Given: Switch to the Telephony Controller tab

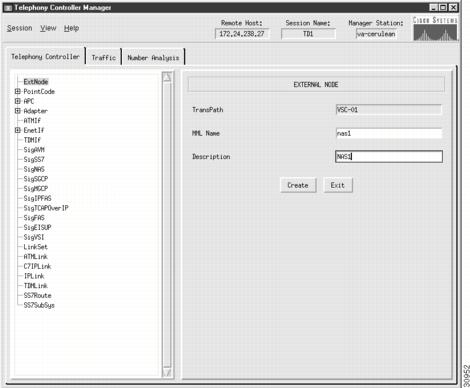Looking at the screenshot, I should click(45, 57).
